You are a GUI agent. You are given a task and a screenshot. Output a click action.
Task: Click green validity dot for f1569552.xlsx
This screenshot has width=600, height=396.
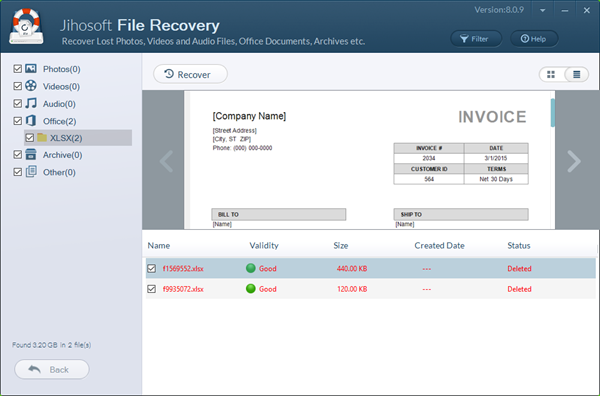[251, 268]
